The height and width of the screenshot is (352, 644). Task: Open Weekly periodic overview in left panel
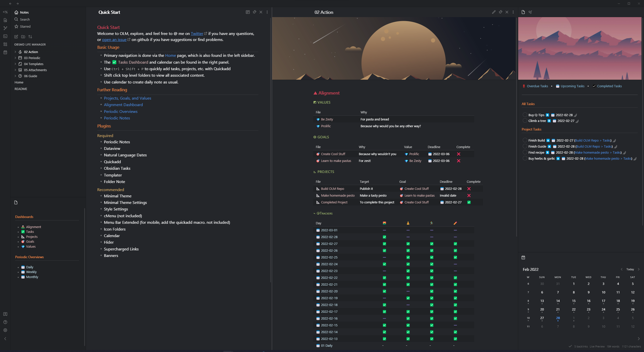coord(31,272)
